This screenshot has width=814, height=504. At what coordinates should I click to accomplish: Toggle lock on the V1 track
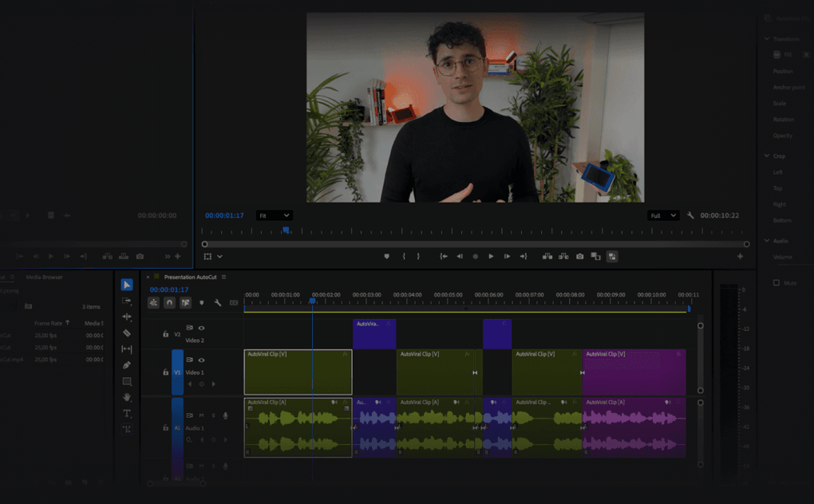[x=165, y=372]
